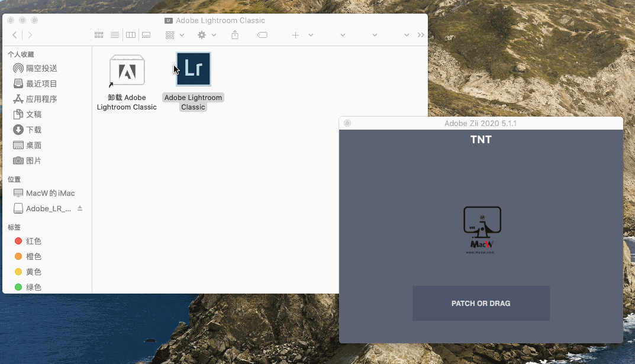The image size is (635, 364).
Task: Show more toolbar items via double chevron
Action: click(x=421, y=35)
